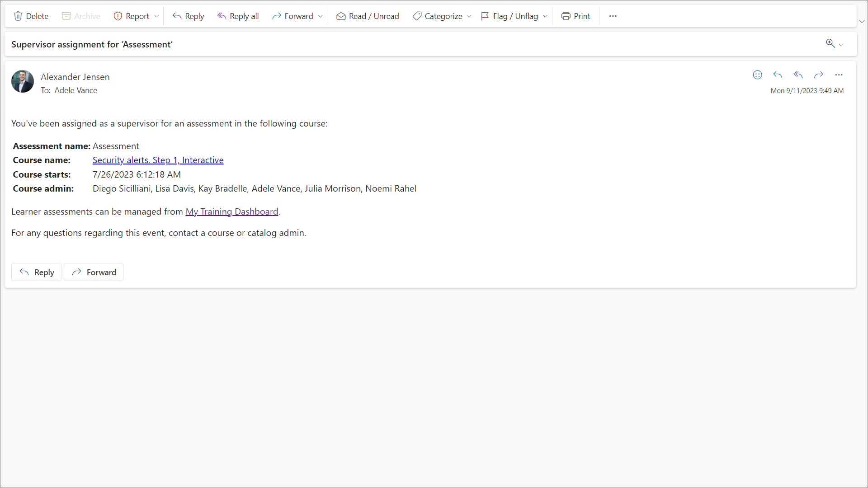Expand the Forward options dropdown arrow

coord(321,16)
